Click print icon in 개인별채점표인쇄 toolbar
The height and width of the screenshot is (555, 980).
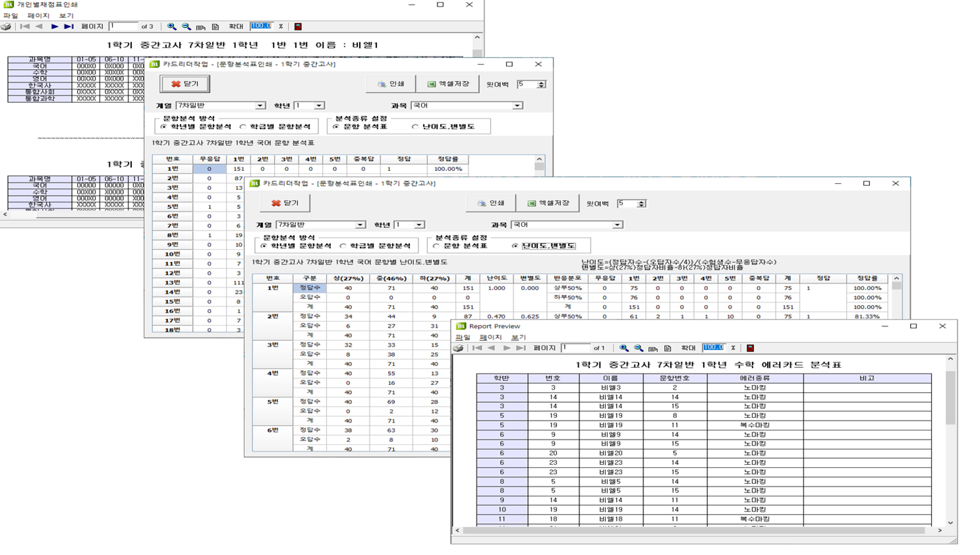(6, 26)
